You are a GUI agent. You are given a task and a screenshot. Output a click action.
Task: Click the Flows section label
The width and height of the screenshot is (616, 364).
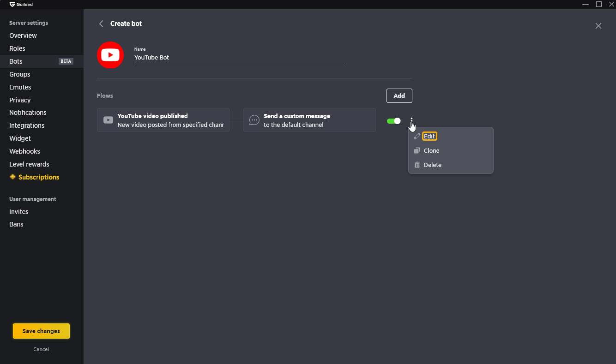105,96
